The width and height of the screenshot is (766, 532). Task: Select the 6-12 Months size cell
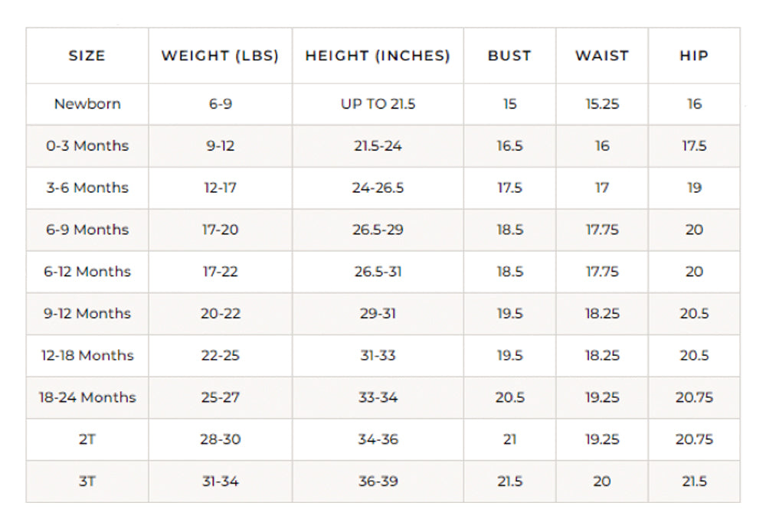pos(87,272)
